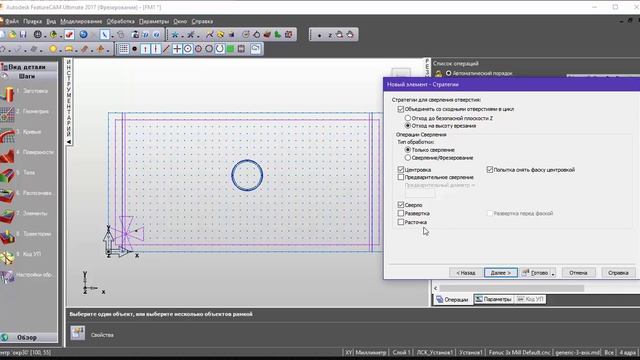Click the Свойства icon below viewport
The width and height of the screenshot is (640, 360).
[x=78, y=333]
